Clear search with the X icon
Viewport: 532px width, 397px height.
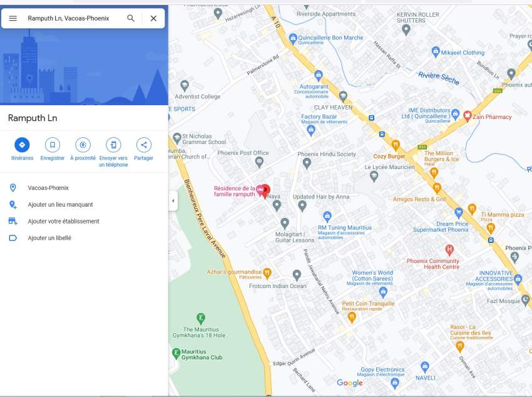153,18
